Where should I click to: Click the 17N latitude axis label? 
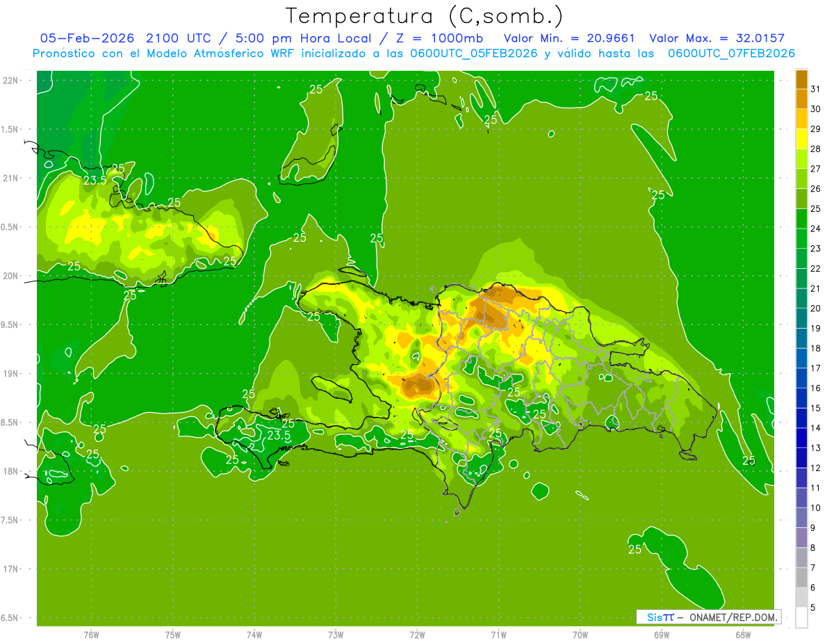pyautogui.click(x=11, y=569)
